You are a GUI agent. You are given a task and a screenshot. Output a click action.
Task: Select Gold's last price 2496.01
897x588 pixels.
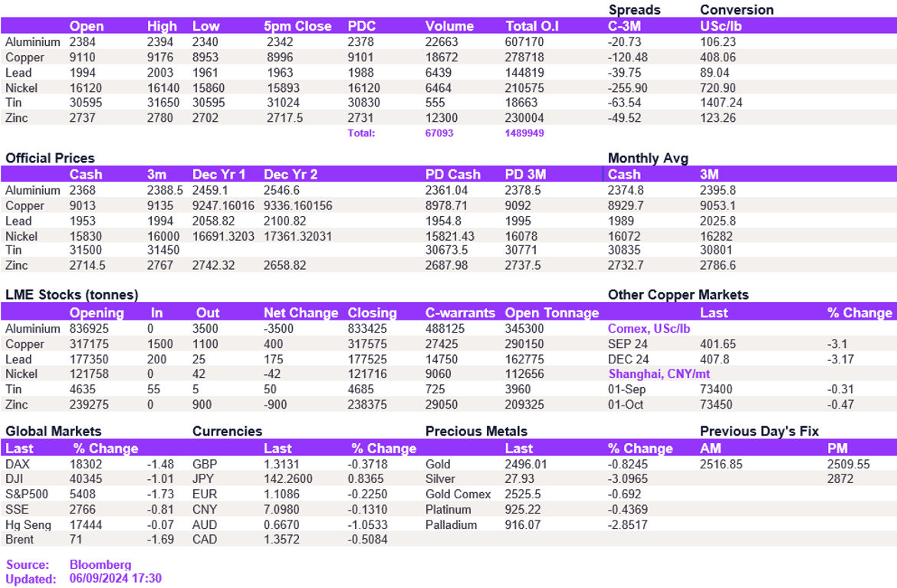pyautogui.click(x=526, y=464)
